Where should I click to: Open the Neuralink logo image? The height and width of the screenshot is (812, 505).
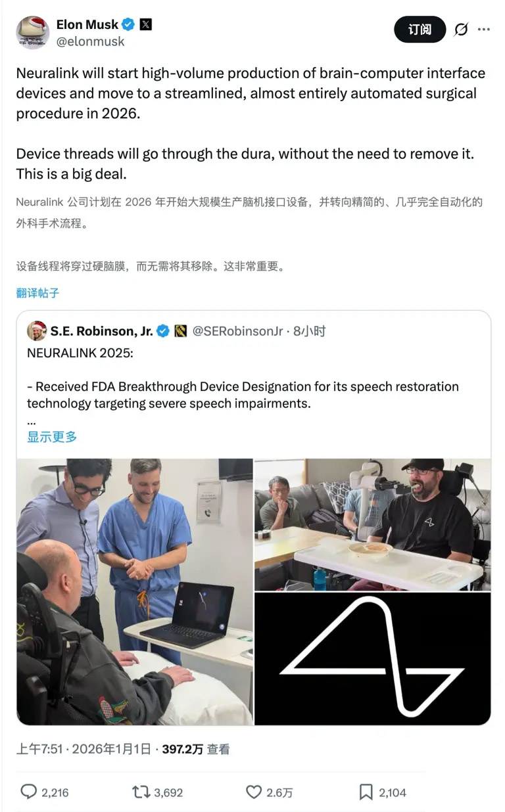tap(373, 659)
